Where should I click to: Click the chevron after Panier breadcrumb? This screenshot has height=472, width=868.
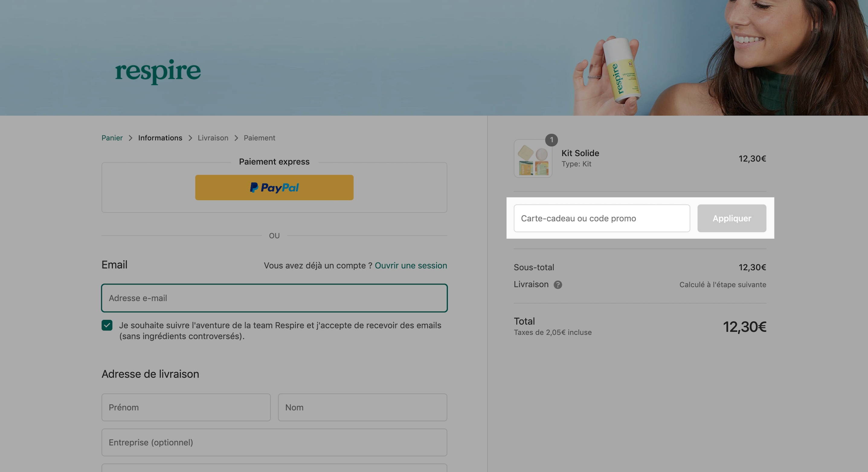(x=130, y=138)
